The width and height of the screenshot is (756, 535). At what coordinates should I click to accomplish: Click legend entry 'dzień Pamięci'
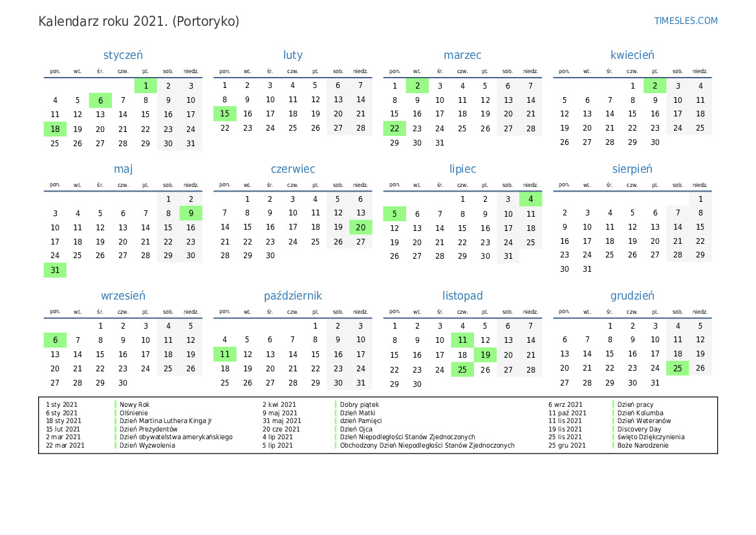361,420
